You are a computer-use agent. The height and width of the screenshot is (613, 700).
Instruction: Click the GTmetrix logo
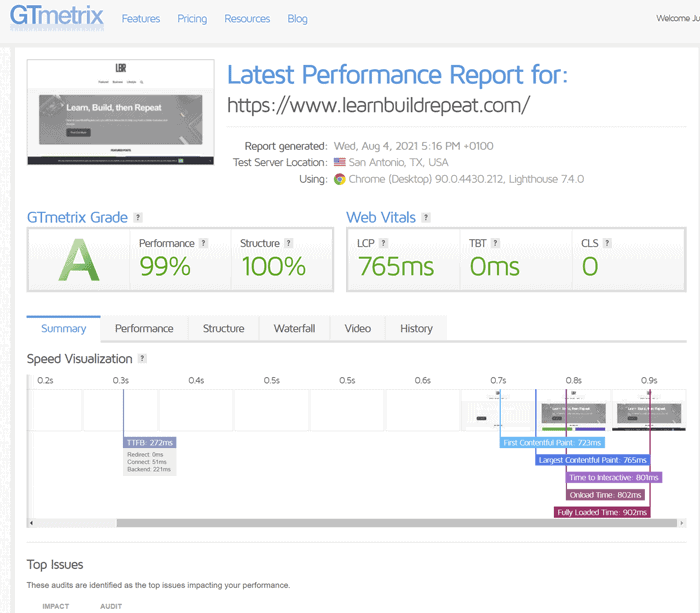pos(57,17)
